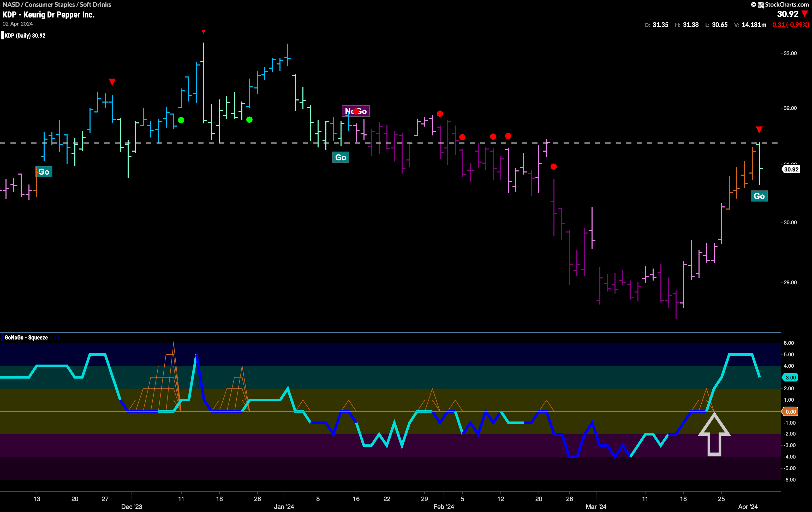
Task: Click the 25 date axis label
Action: click(721, 499)
